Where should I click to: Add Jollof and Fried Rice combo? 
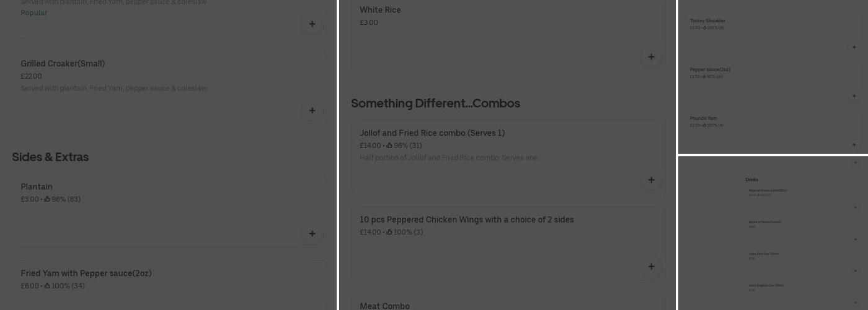click(651, 180)
